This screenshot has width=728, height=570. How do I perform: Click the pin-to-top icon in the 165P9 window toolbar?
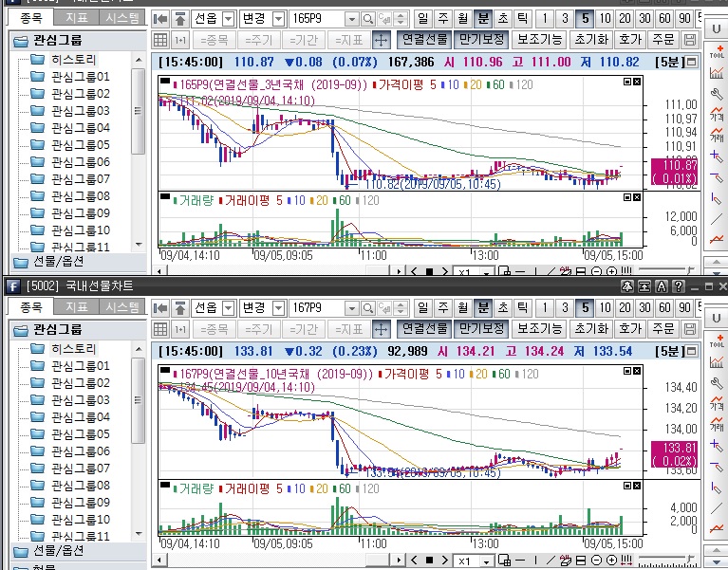180,19
